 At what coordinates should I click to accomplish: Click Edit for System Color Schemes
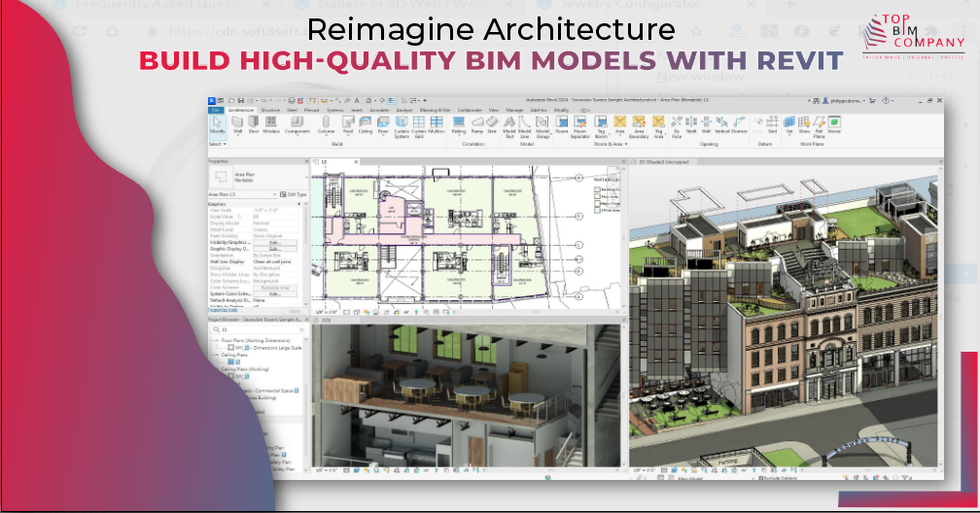(275, 293)
